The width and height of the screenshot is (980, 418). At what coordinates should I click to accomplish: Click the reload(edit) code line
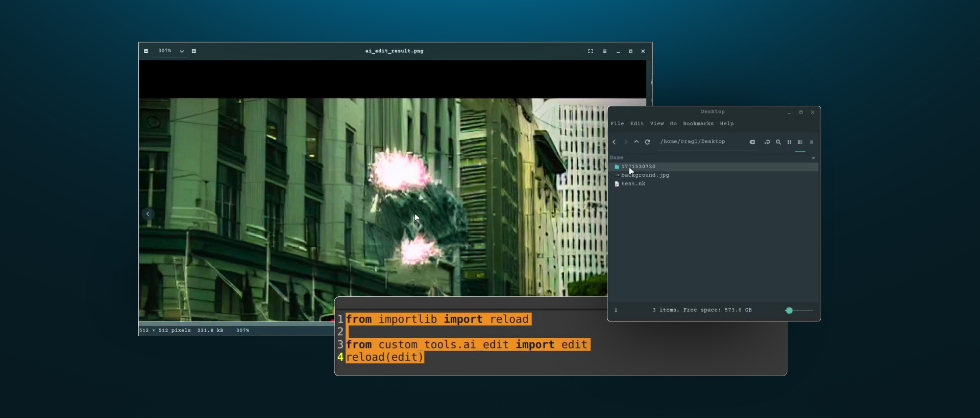[x=385, y=357]
